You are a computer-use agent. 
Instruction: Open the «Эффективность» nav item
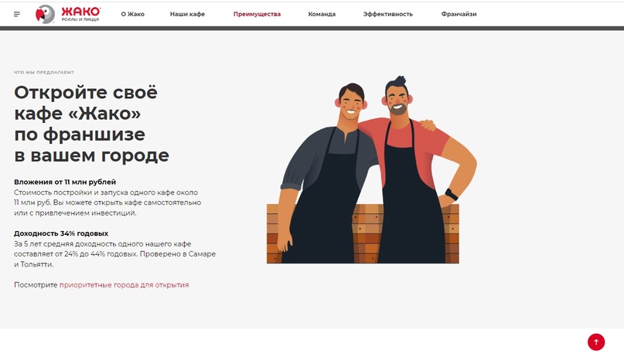[x=388, y=14]
